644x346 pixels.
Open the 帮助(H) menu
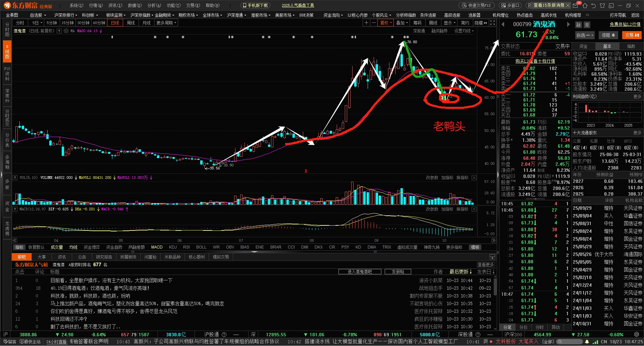click(x=212, y=5)
